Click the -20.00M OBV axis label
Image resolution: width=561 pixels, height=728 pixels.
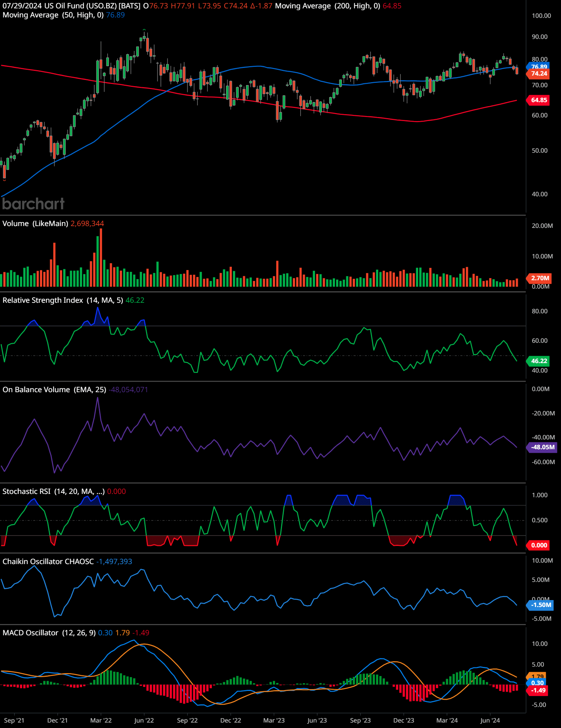click(x=543, y=414)
